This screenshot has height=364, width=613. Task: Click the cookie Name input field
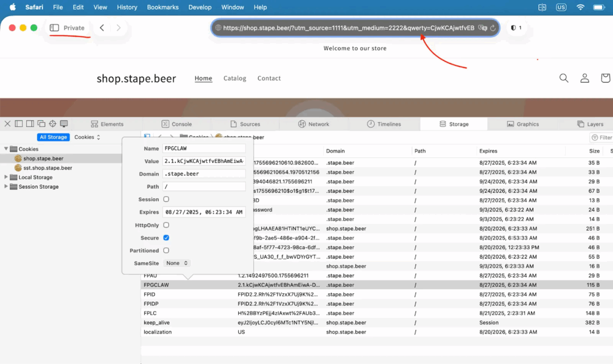coord(204,148)
